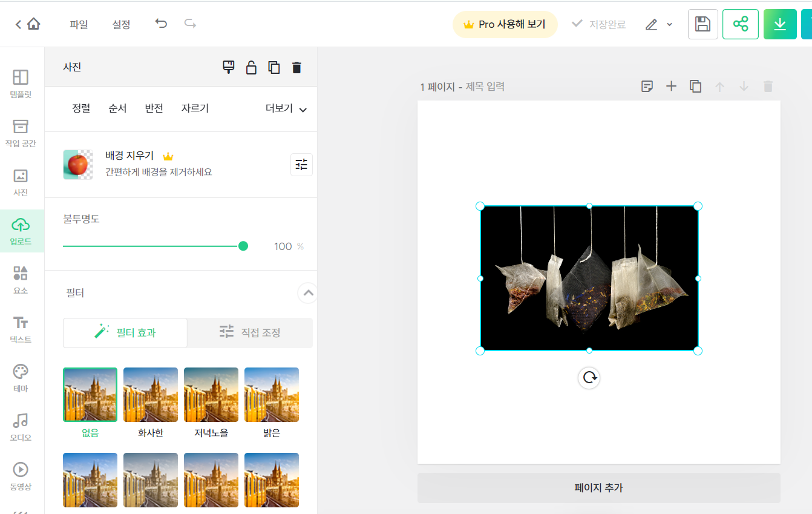The height and width of the screenshot is (514, 812).
Task: Click 순서 order option
Action: [x=117, y=108]
